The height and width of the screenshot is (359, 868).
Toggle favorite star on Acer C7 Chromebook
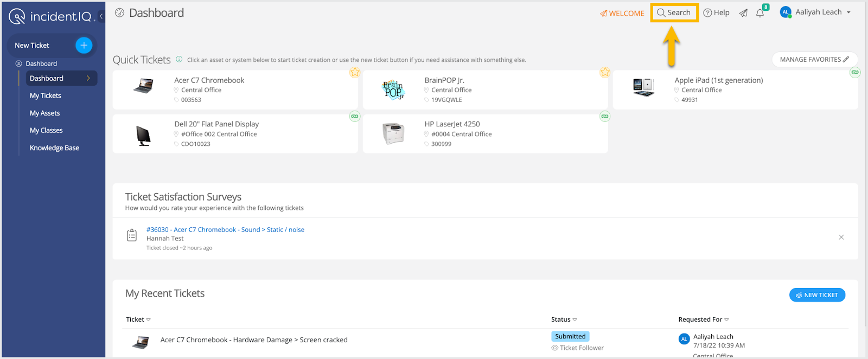(x=355, y=72)
